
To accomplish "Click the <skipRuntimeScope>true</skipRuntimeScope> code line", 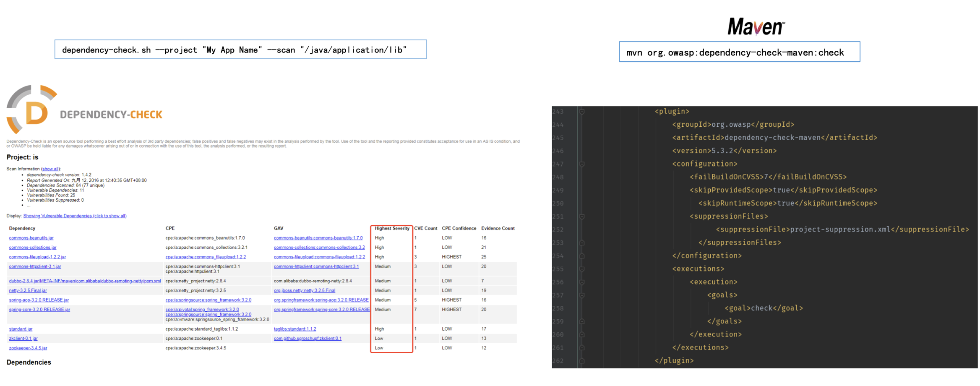I will coord(787,203).
